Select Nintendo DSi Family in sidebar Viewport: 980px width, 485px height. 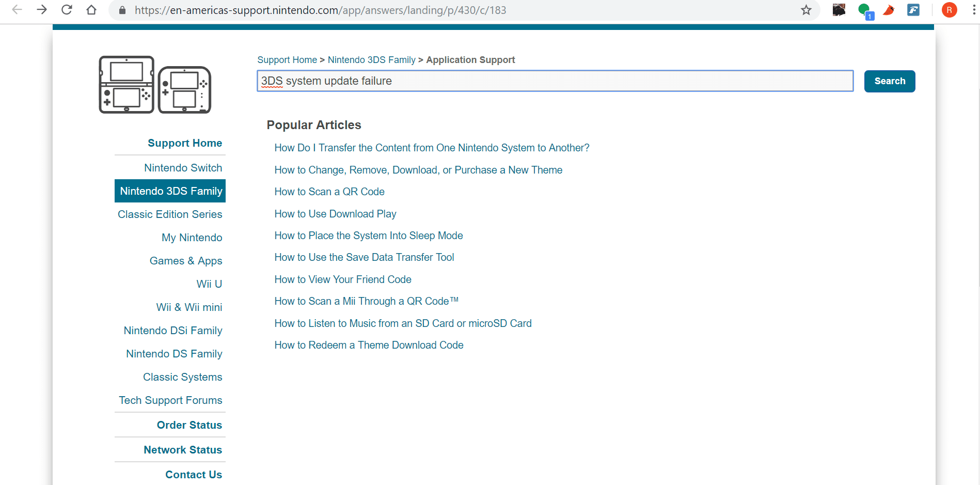click(x=173, y=331)
